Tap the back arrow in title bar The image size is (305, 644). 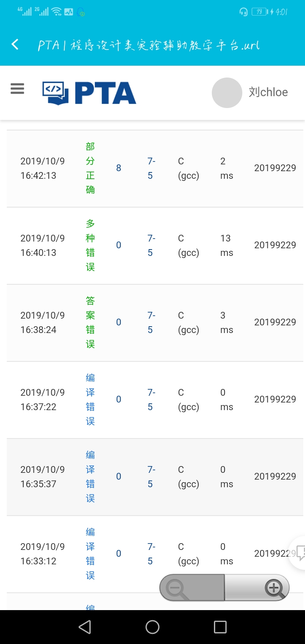coord(15,44)
